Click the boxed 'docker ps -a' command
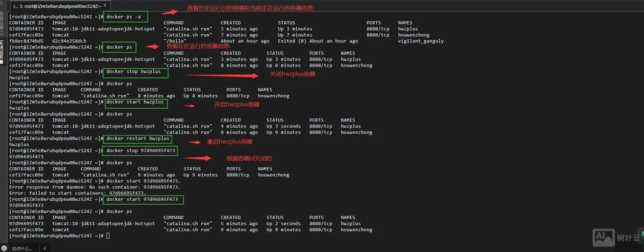 click(x=127, y=17)
